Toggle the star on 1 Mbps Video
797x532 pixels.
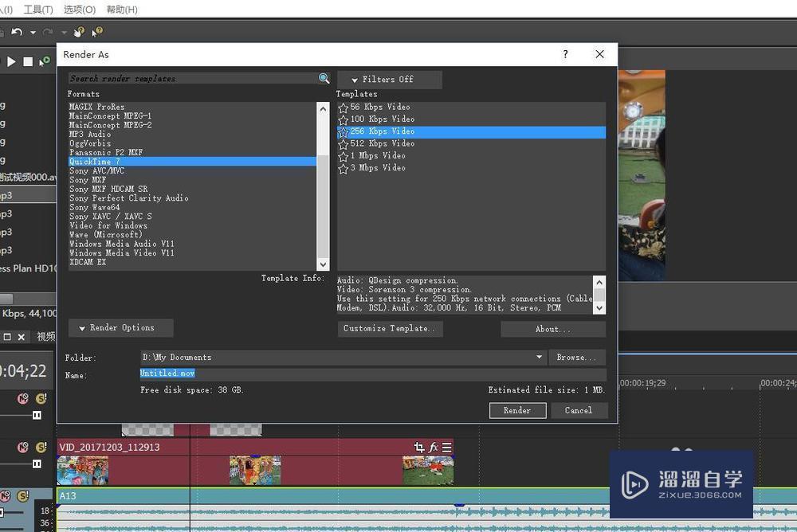point(343,156)
